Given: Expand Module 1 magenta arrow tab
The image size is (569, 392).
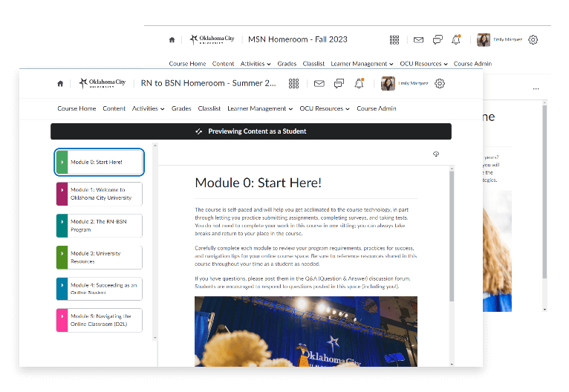Looking at the screenshot, I should (62, 194).
